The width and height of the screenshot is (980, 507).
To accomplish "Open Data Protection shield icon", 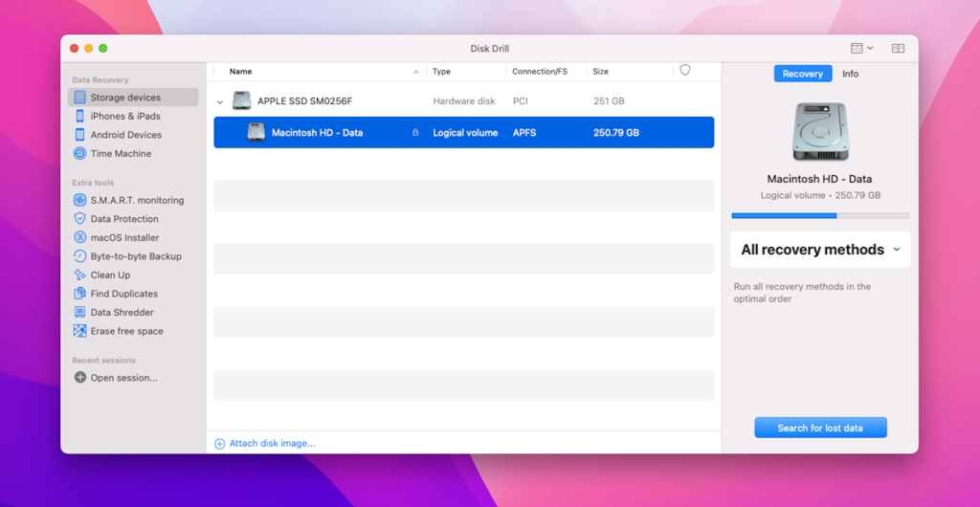I will click(80, 219).
